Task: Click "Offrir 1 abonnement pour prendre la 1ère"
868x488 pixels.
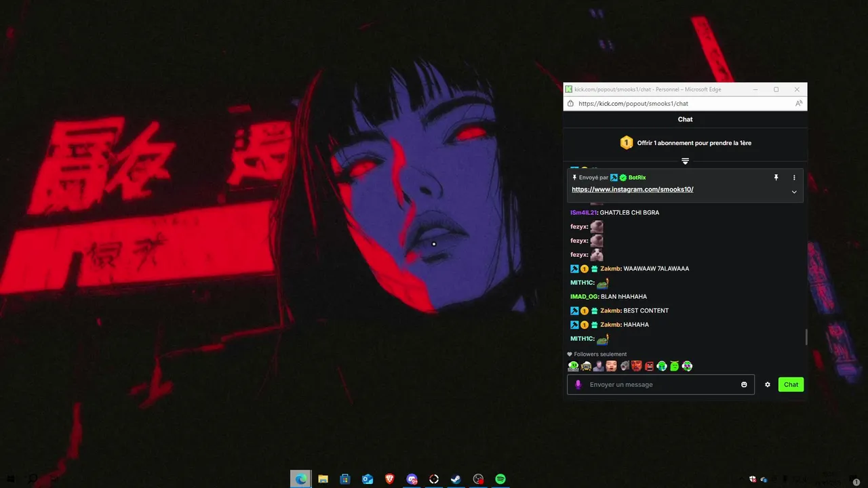Action: coord(694,143)
